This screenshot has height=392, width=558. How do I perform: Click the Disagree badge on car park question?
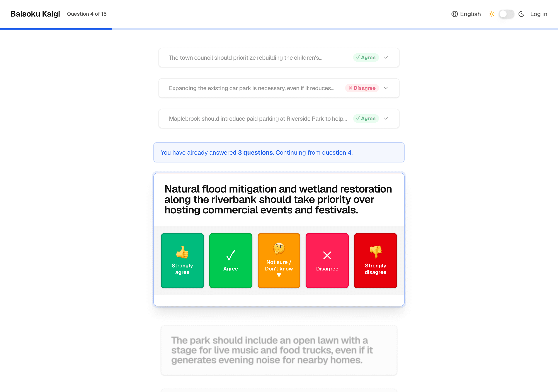pyautogui.click(x=362, y=88)
